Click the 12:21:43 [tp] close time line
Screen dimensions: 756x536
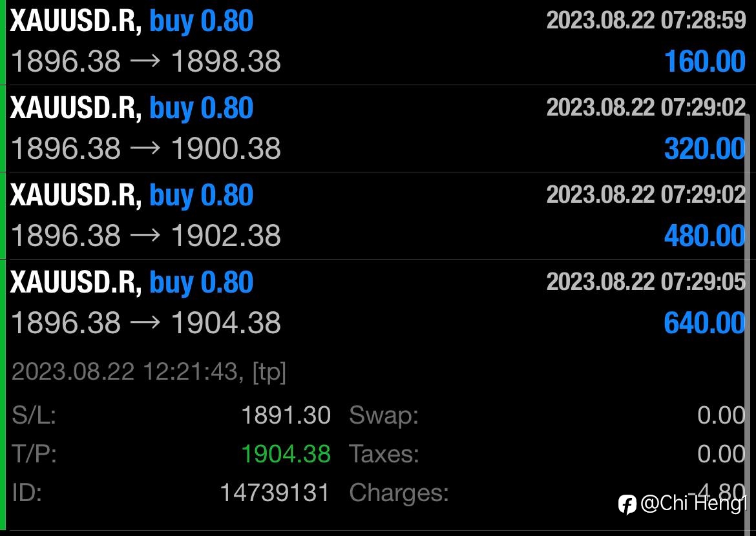(149, 372)
